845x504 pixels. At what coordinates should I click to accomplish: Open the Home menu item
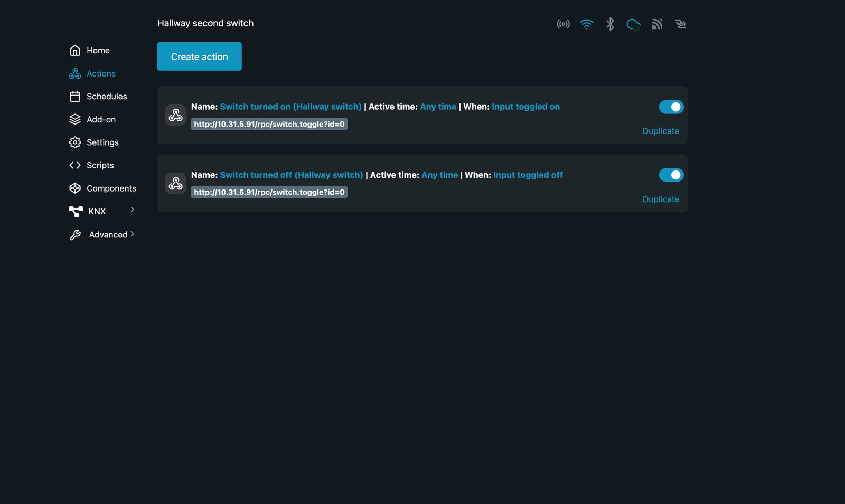(x=98, y=50)
